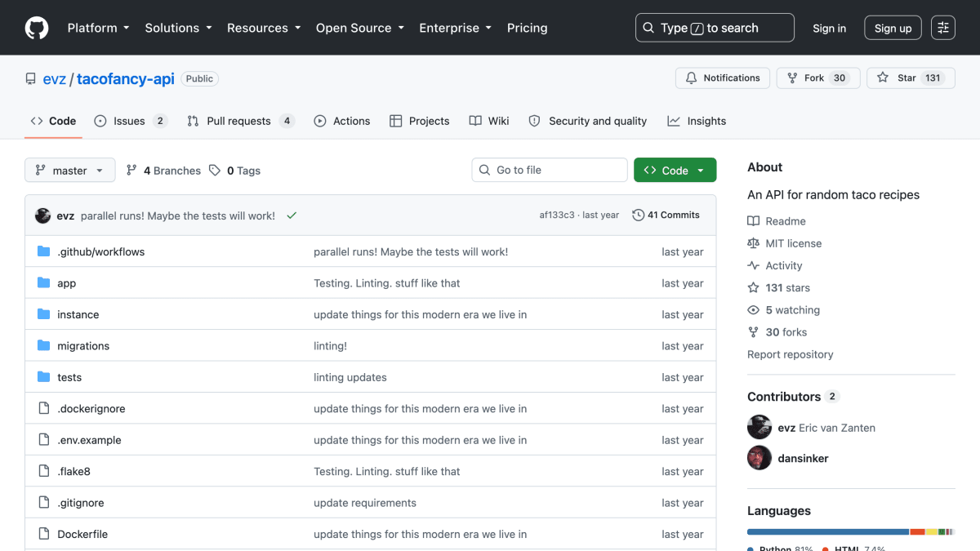The width and height of the screenshot is (980, 551).
Task: Open the green Code dropdown
Action: coord(675,170)
